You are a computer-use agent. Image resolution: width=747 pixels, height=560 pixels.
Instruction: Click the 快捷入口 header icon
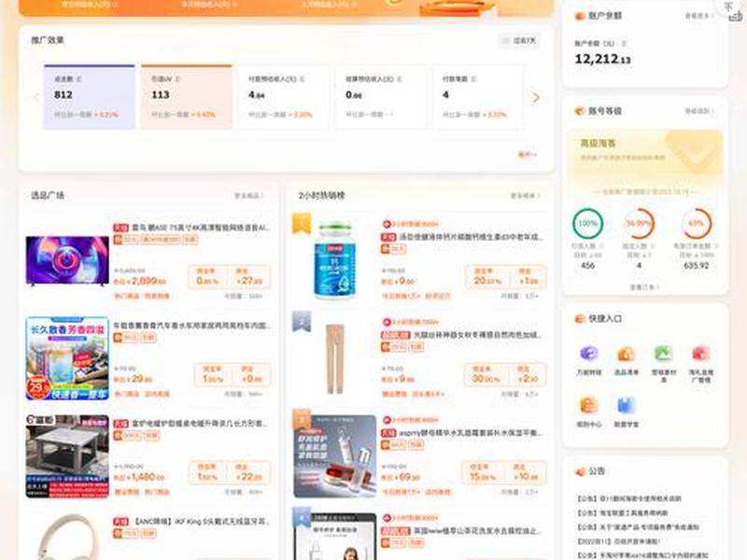click(x=580, y=318)
